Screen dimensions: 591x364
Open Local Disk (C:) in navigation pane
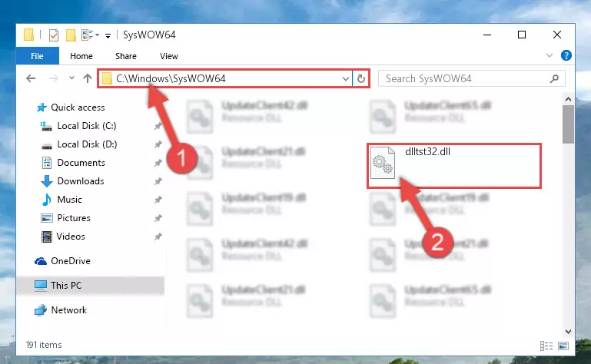(x=87, y=126)
